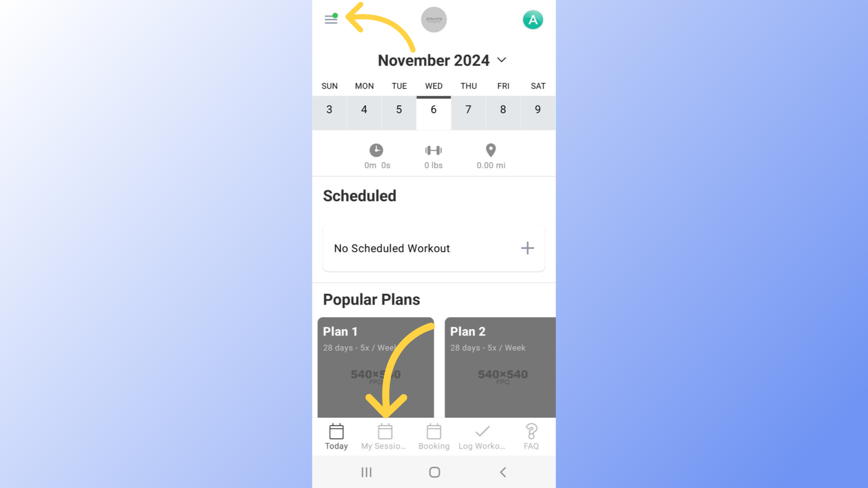Open the FAQ tab
868x488 pixels.
click(x=531, y=437)
